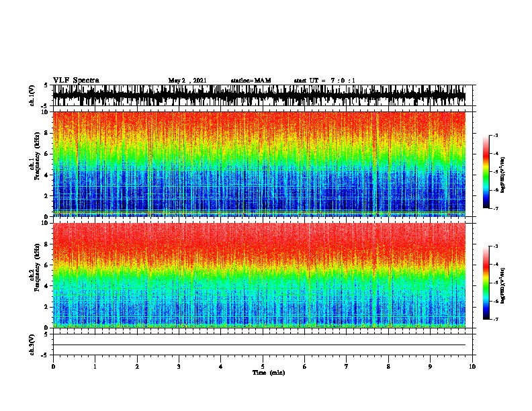Select the "start UT = 7 : 0 : 1" text
The height and width of the screenshot is (411, 532).
click(x=324, y=81)
